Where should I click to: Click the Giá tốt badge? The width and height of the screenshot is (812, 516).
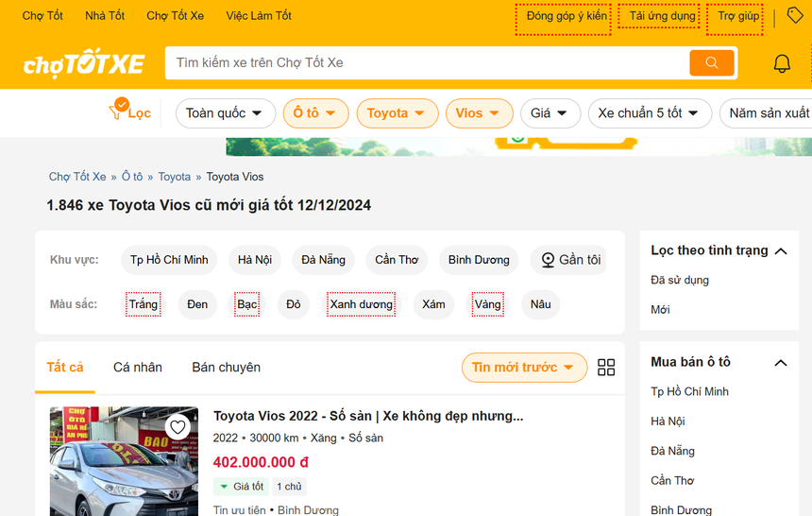coord(242,487)
